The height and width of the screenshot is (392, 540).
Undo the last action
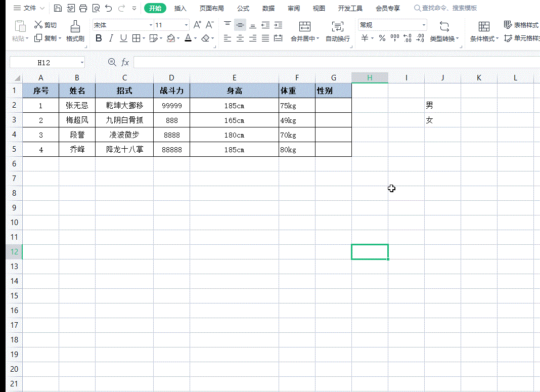coord(108,8)
